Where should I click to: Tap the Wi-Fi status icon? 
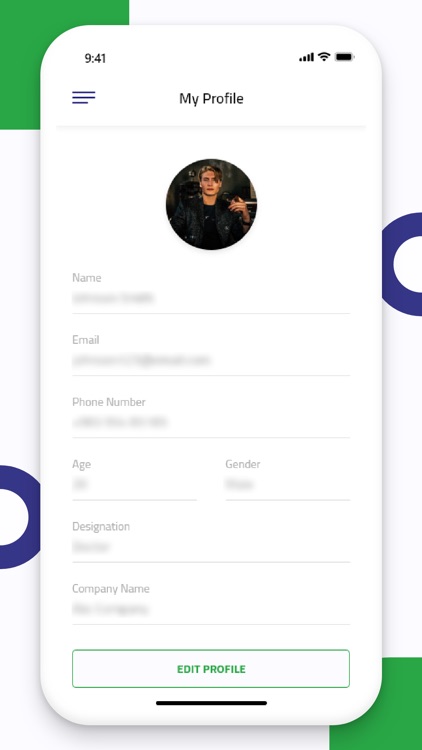click(x=324, y=57)
